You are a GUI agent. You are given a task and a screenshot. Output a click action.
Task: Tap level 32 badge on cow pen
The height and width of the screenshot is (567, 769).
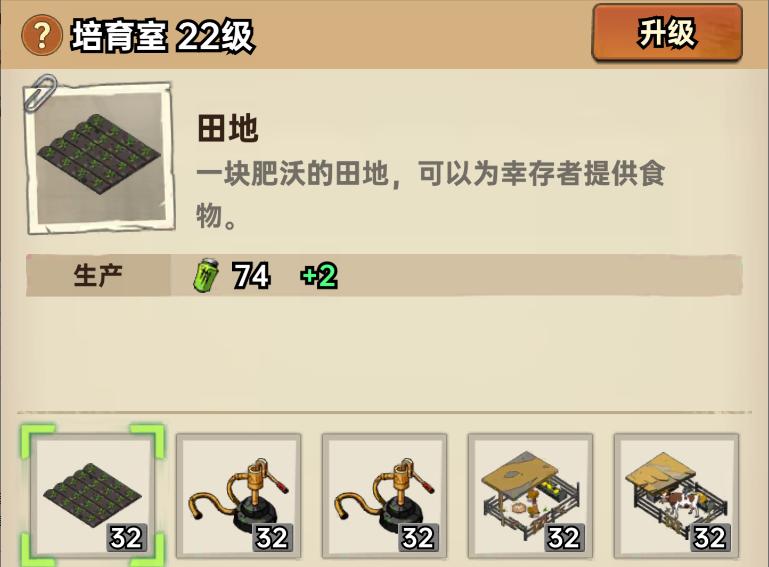[710, 538]
